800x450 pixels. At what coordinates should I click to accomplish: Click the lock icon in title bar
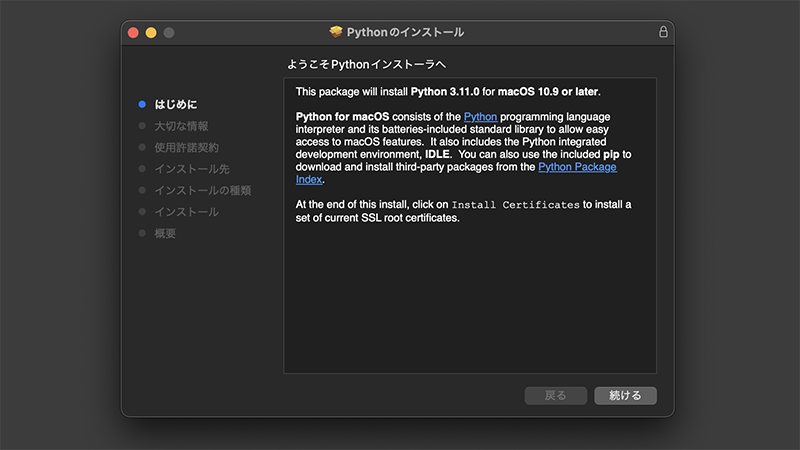pos(663,32)
